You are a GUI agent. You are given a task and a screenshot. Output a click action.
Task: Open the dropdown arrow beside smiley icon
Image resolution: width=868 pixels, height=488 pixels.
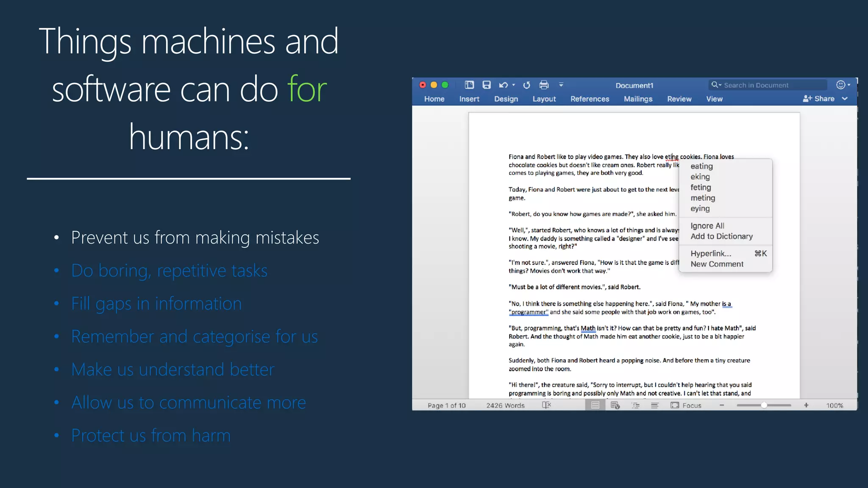[849, 85]
